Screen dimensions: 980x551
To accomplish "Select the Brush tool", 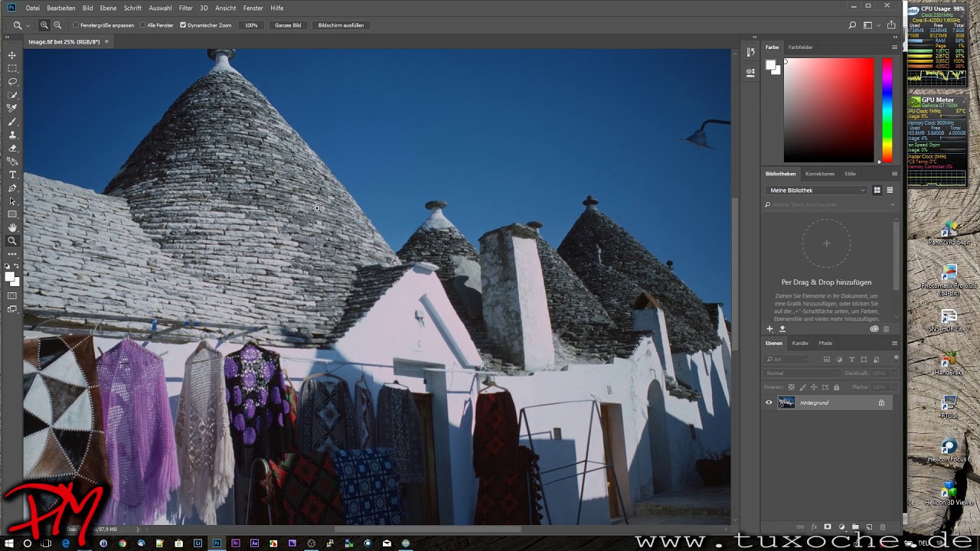I will 12,122.
